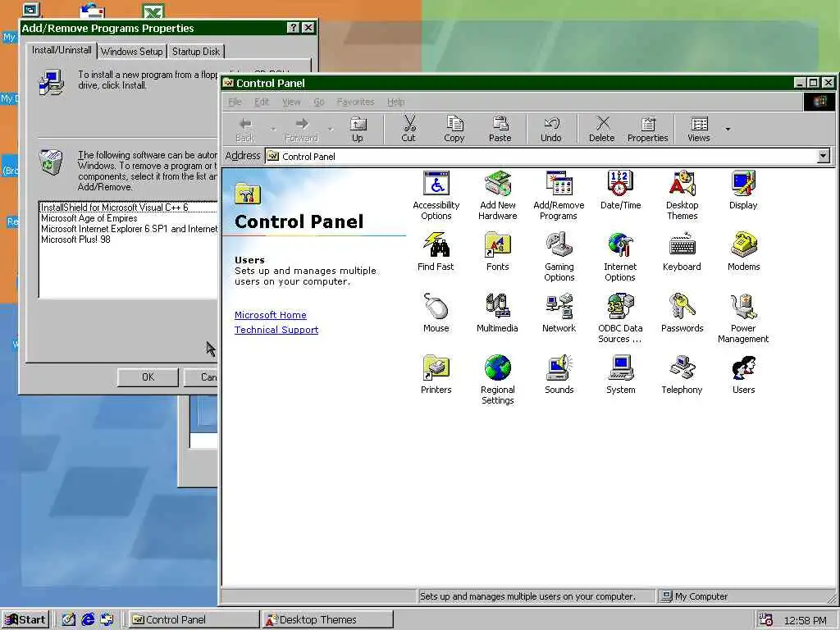Screen dimensions: 840x630
Task: Open ODBC Data Sources icon
Action: point(620,319)
